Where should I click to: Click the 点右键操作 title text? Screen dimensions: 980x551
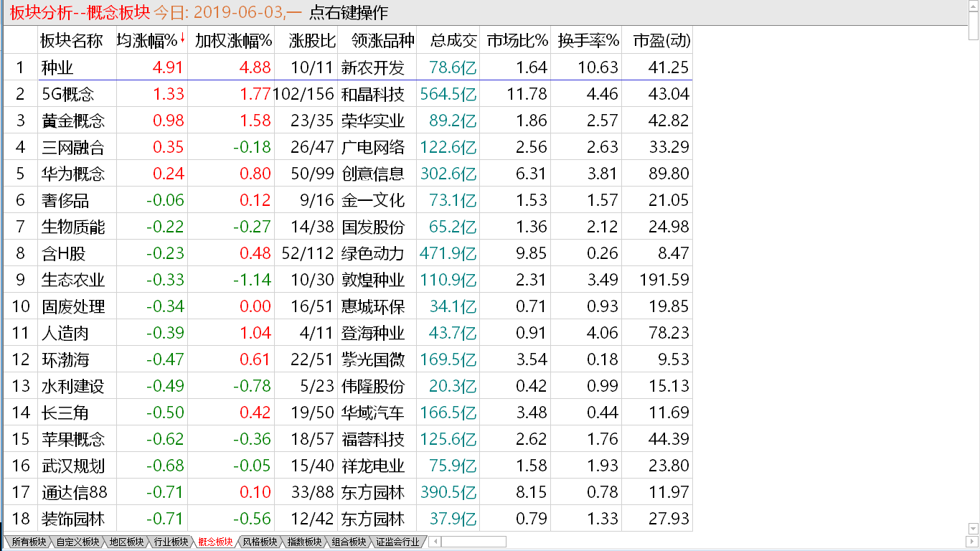(x=348, y=12)
